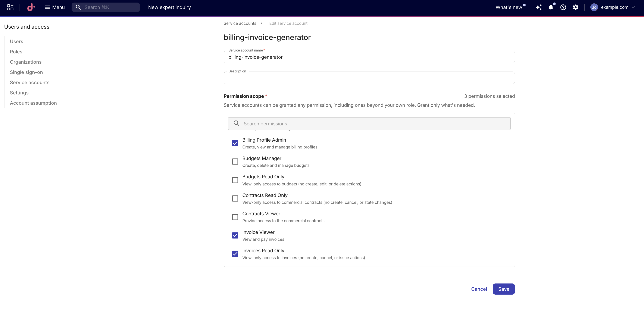Open What's new
The width and height of the screenshot is (644, 323).
[x=509, y=7]
